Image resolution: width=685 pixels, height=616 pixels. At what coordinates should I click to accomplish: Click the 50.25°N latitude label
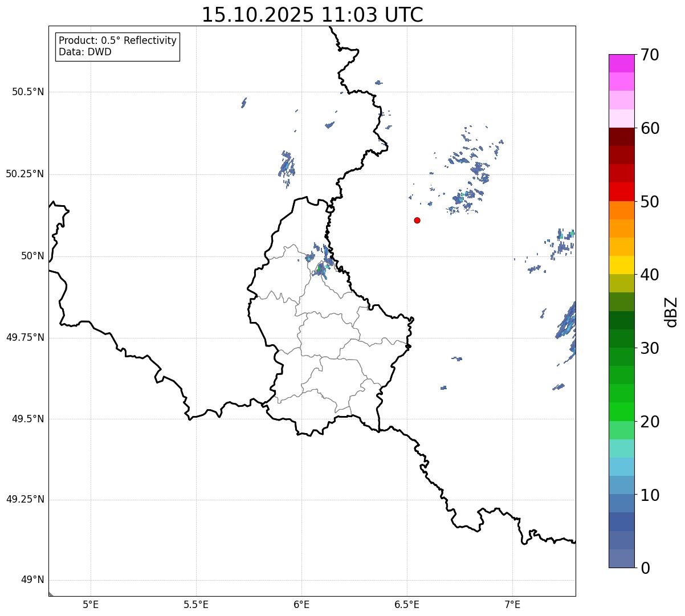point(25,174)
